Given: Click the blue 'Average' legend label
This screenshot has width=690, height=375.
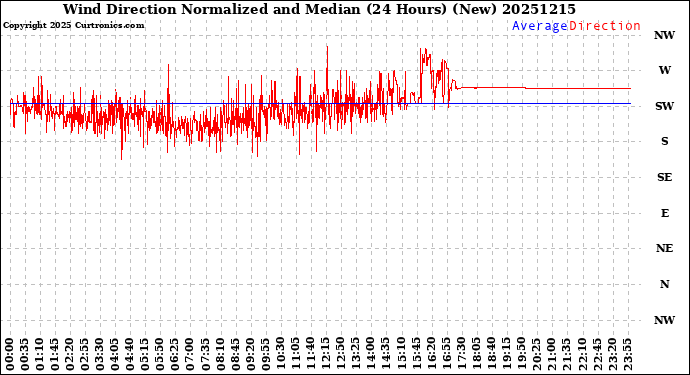Looking at the screenshot, I should tap(540, 26).
